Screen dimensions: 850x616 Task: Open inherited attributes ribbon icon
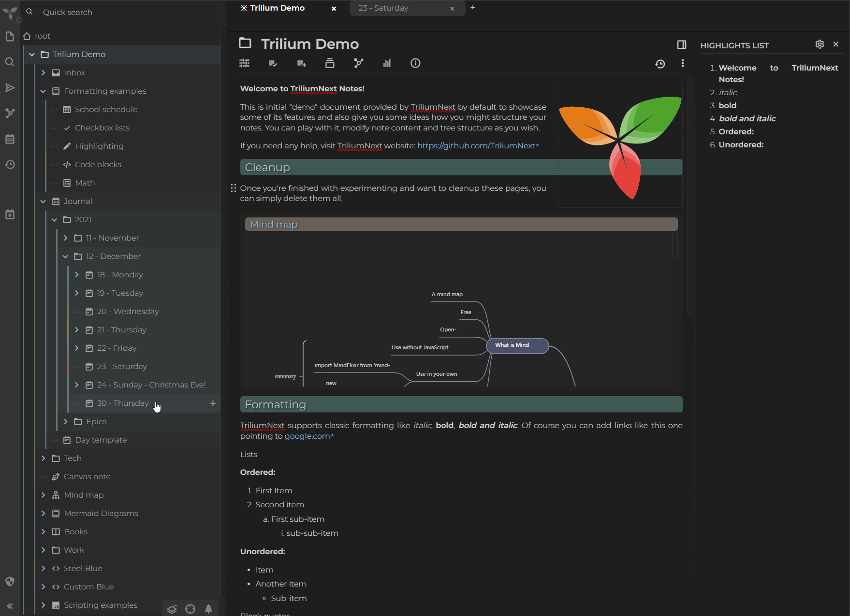[x=301, y=63]
